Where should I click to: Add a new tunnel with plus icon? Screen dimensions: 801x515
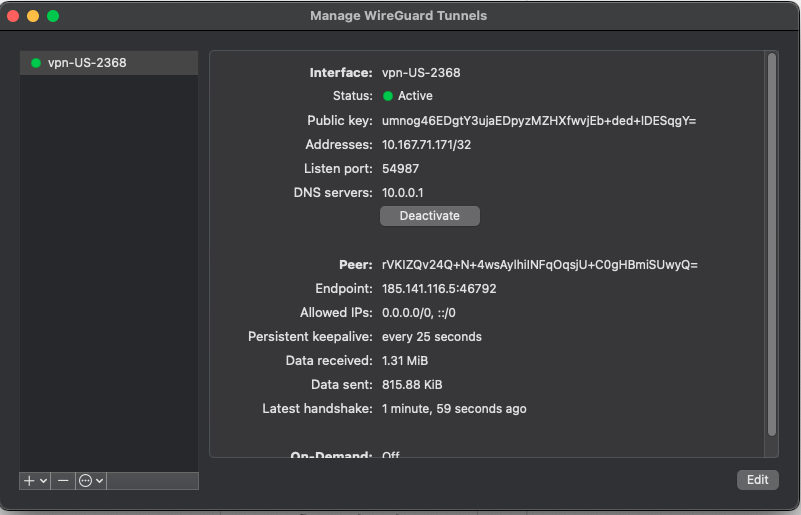pyautogui.click(x=29, y=481)
